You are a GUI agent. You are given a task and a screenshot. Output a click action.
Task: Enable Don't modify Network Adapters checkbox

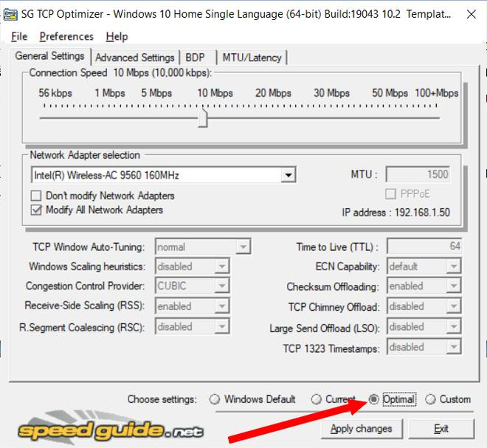35,196
